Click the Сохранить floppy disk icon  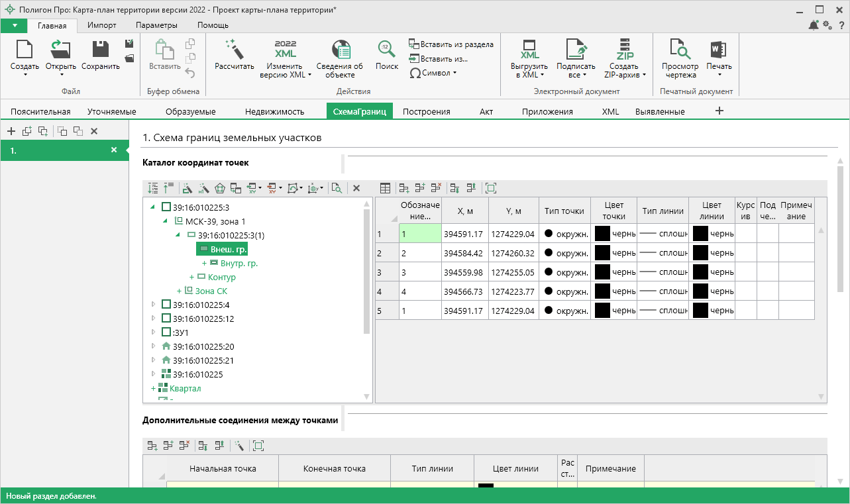[x=101, y=50]
